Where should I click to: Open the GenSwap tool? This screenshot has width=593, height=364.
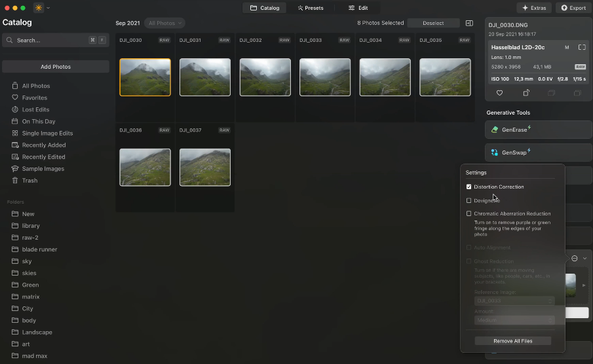click(539, 153)
